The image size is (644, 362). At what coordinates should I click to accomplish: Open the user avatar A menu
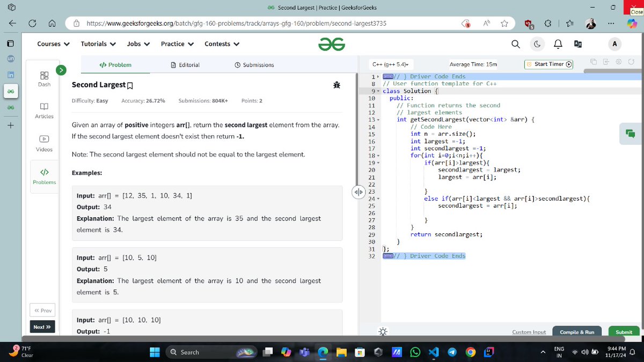pos(614,44)
